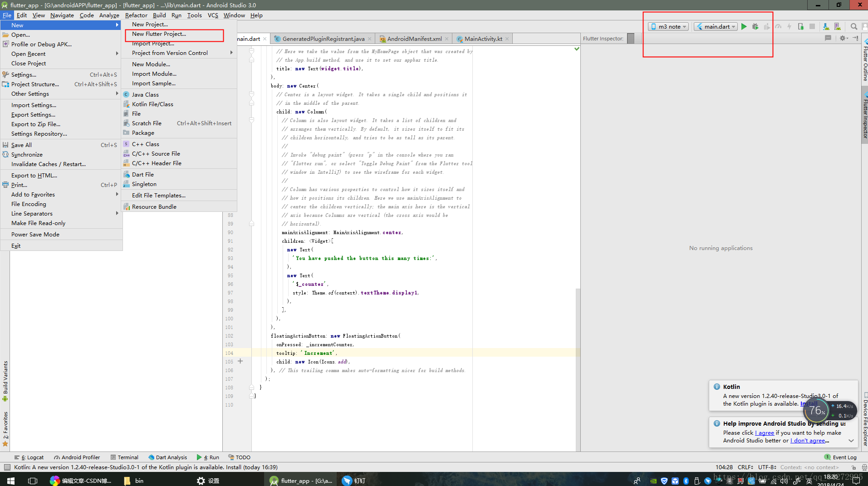This screenshot has height=486, width=868.
Task: Expand Line Separators submenu
Action: [x=61, y=214]
